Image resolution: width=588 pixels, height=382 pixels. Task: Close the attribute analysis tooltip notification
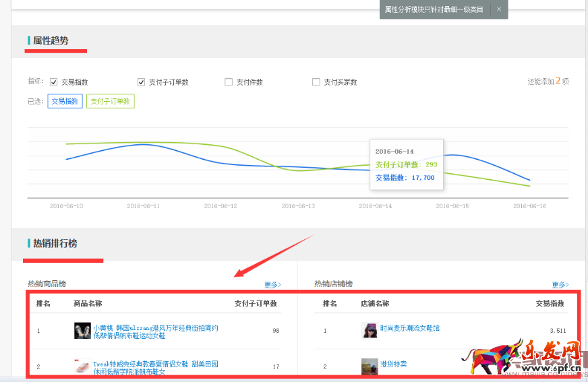click(499, 9)
